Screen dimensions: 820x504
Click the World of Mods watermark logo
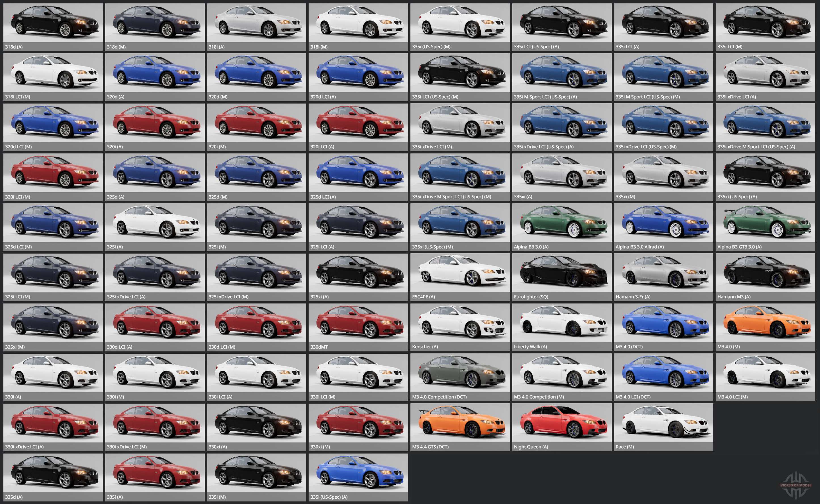point(796,485)
